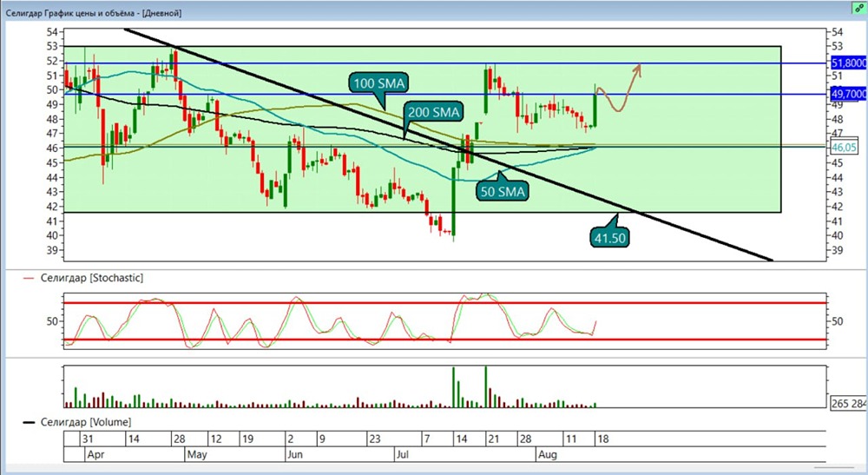This screenshot has height=475, width=868.
Task: Select the '200 SMA' callout label
Action: pos(433,112)
